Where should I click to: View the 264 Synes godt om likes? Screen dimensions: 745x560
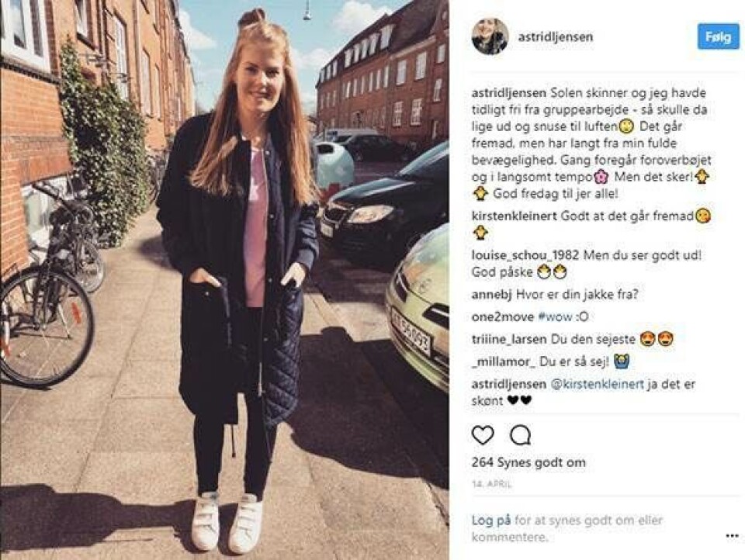click(528, 462)
